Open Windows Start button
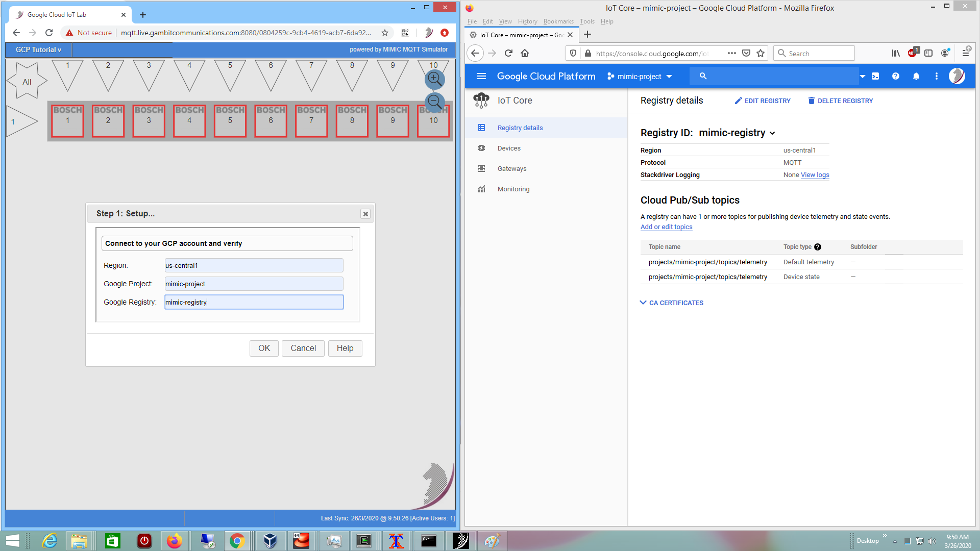 12,541
